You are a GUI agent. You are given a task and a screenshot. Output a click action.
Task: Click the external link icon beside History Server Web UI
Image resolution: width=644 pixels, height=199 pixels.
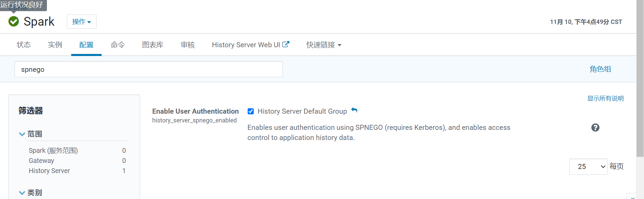coord(286,44)
